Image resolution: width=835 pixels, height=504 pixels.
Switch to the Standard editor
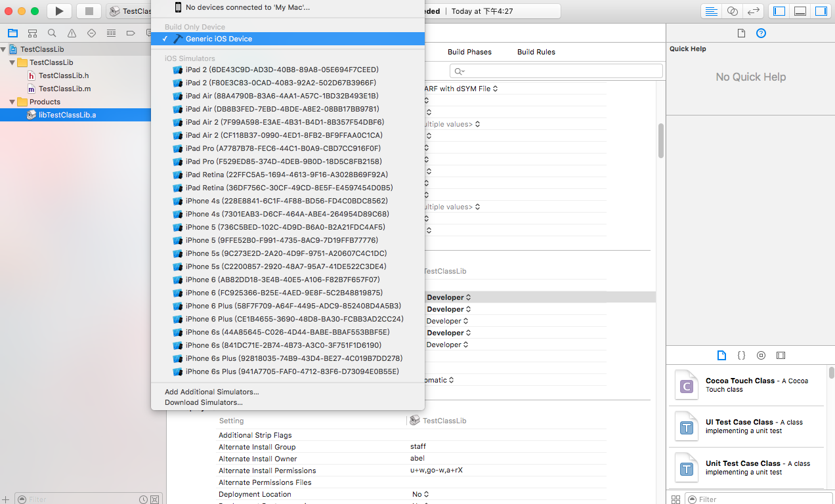click(x=711, y=11)
